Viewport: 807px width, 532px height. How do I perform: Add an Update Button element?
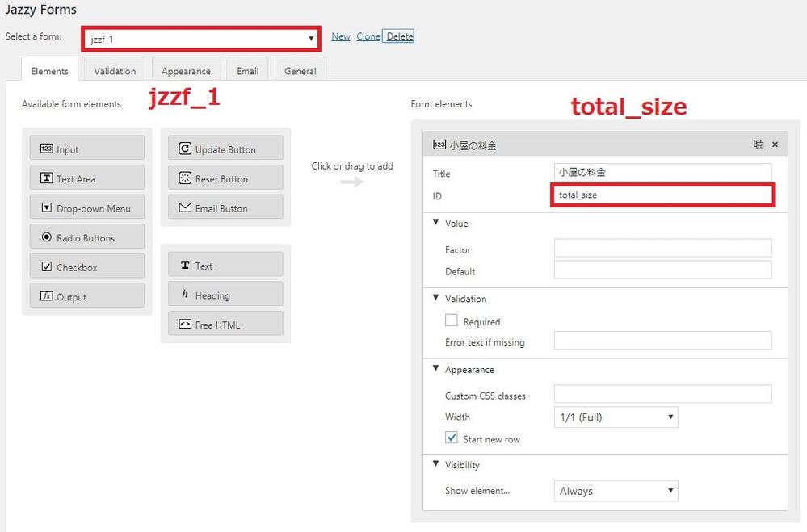pyautogui.click(x=225, y=149)
